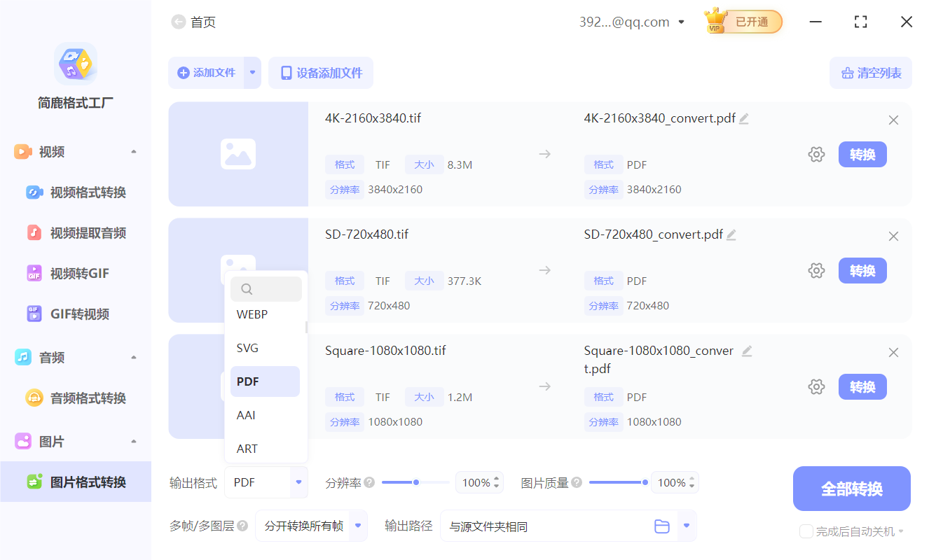Select PDF from the format list

coord(265,381)
